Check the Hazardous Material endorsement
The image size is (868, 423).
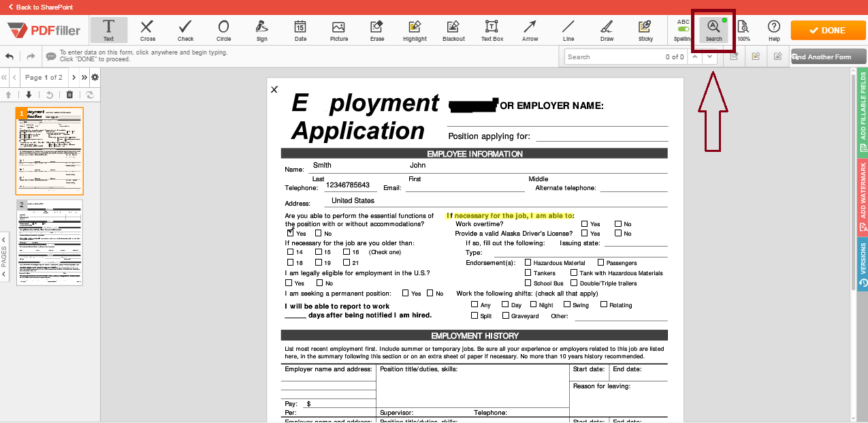(x=528, y=262)
